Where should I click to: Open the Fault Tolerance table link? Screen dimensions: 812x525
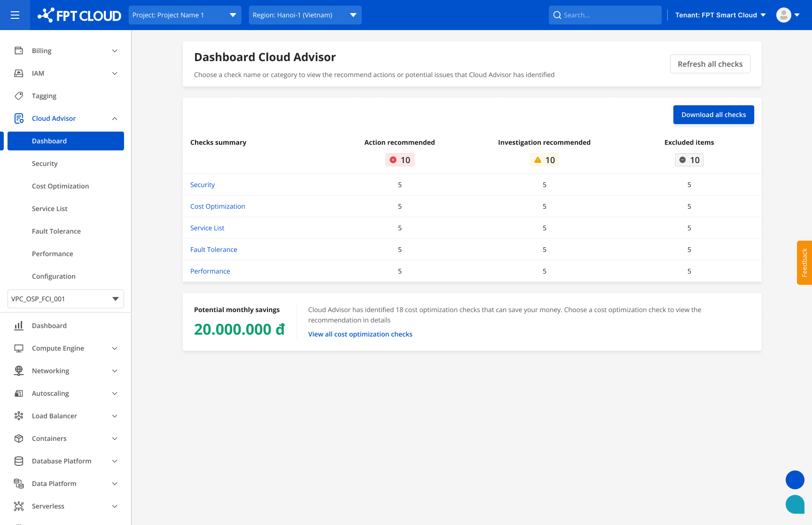pyautogui.click(x=214, y=250)
